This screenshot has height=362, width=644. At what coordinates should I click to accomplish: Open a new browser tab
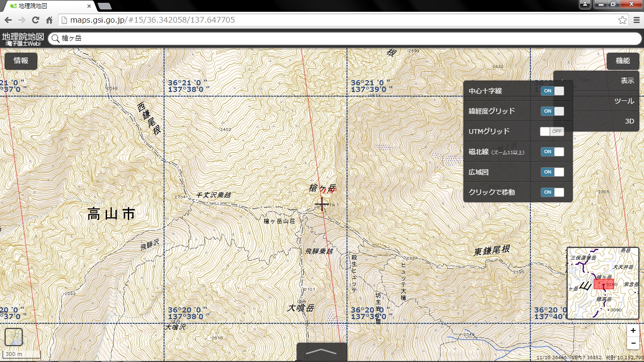pyautogui.click(x=104, y=6)
